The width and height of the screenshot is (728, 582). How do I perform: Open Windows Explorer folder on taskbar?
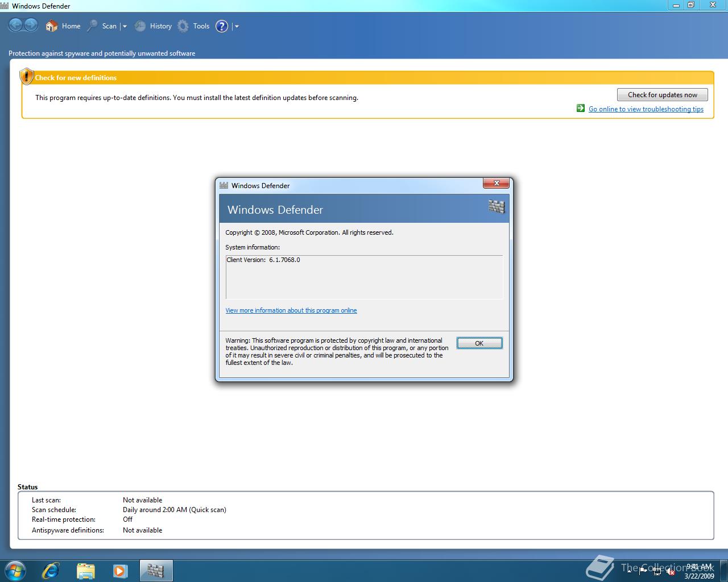point(85,571)
